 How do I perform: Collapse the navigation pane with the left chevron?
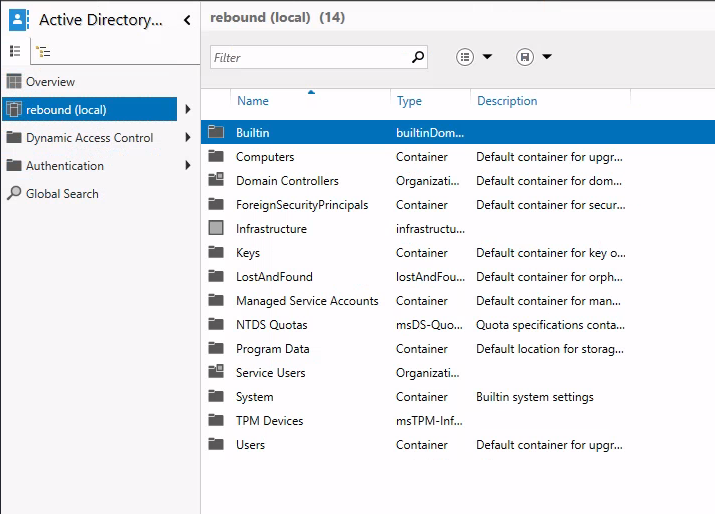point(187,20)
